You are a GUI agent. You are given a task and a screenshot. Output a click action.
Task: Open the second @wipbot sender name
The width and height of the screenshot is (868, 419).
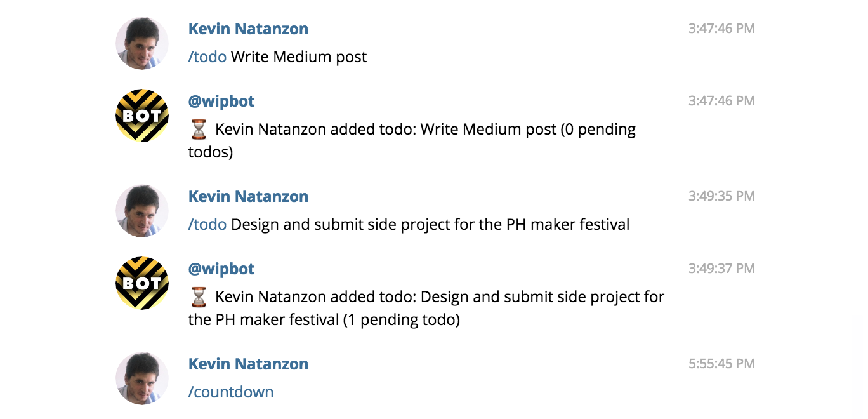(x=221, y=269)
